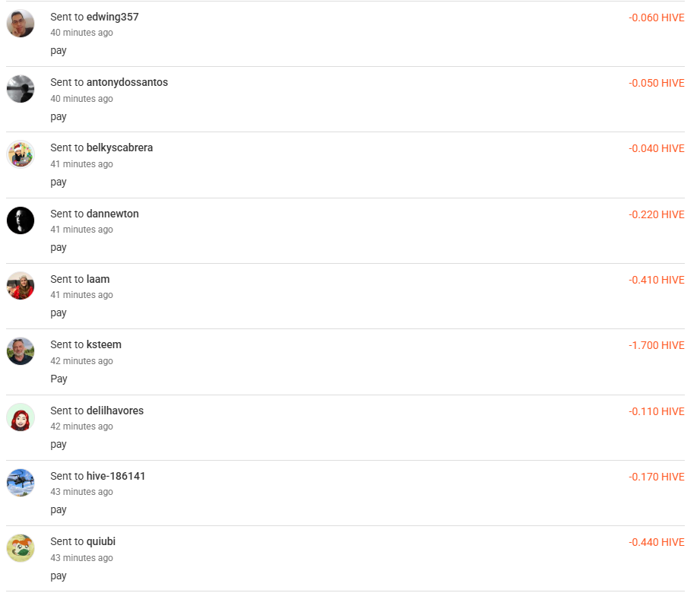Click delilhavores red-haired avatar

[x=21, y=417]
